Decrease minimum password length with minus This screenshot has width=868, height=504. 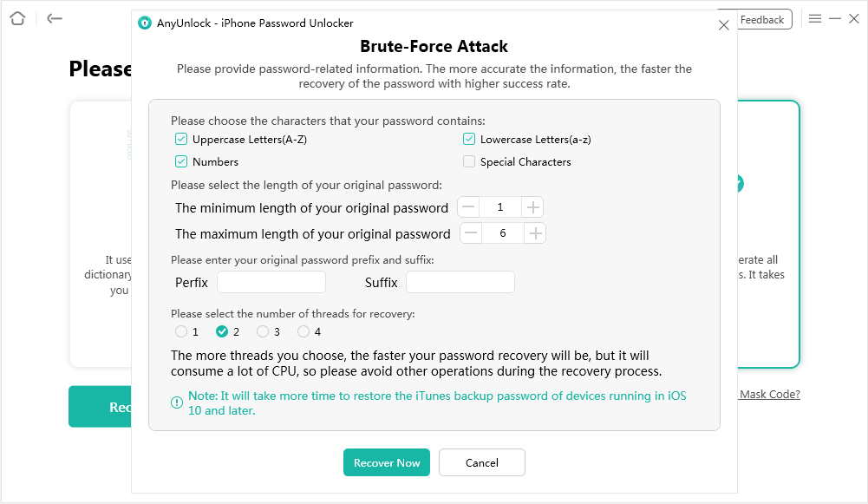[468, 207]
